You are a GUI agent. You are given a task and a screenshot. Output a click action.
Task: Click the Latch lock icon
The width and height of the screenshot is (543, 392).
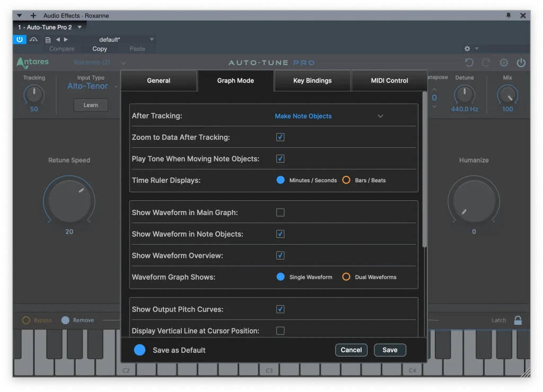(x=517, y=320)
